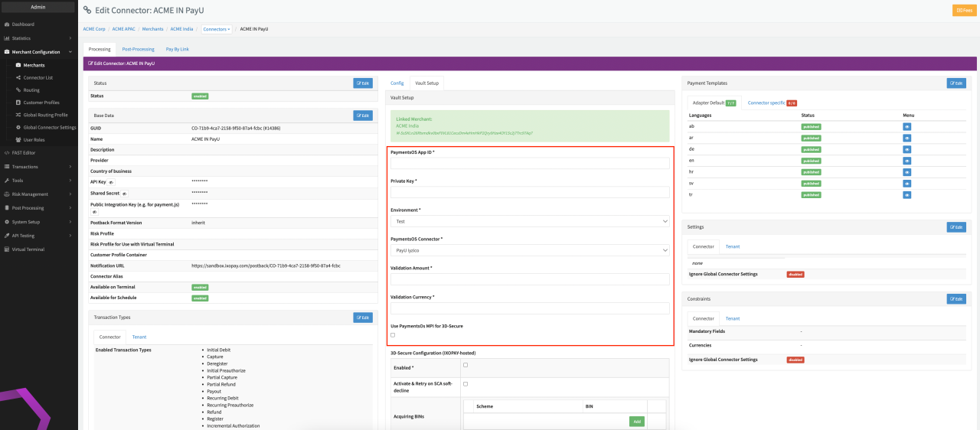Reveal the hidden API Key value
This screenshot has width=980, height=430.
109,182
